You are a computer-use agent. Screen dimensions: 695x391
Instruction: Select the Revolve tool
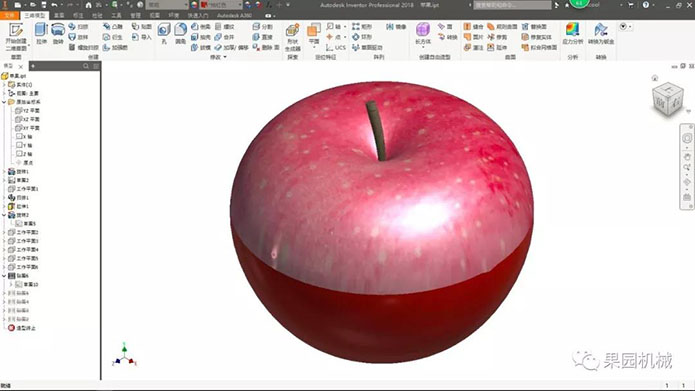click(x=58, y=34)
